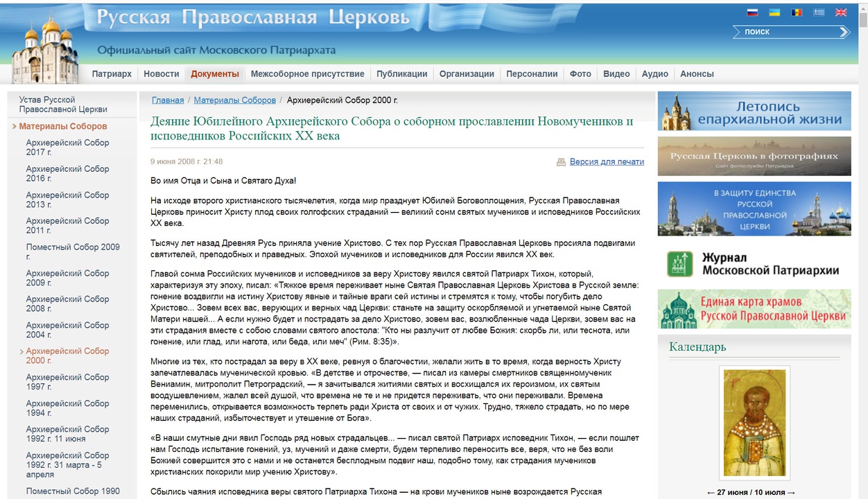Click the cathedral logo image

click(x=46, y=50)
